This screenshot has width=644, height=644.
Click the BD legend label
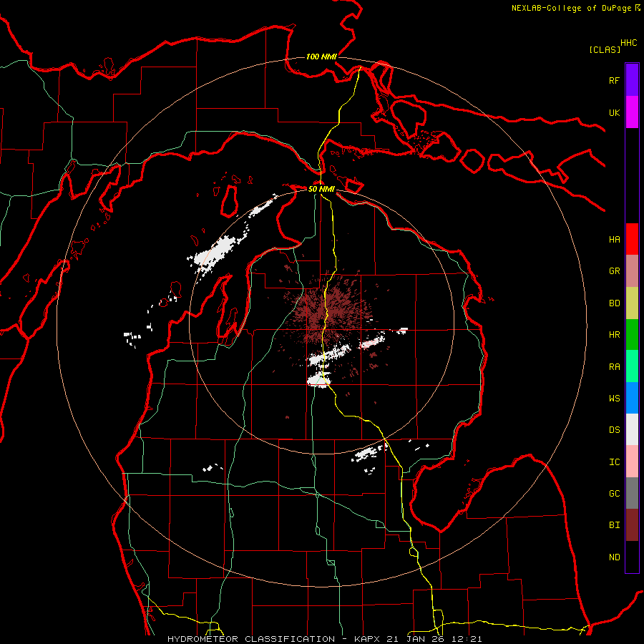click(615, 303)
